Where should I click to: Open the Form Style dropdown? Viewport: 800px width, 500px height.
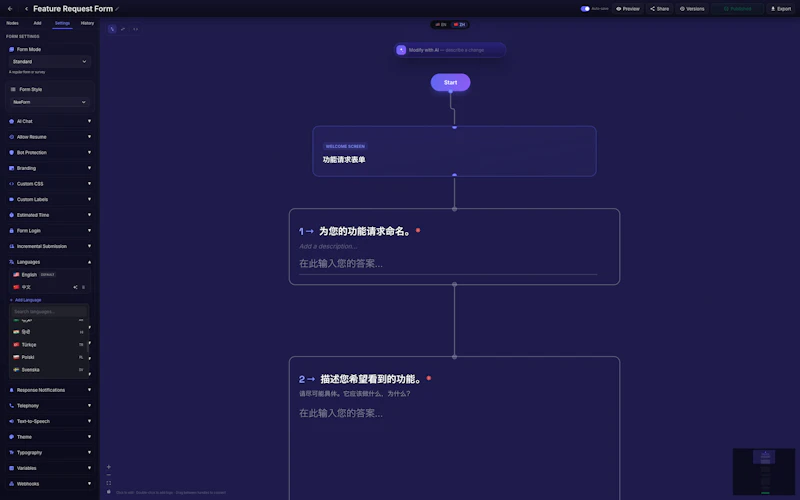(49, 102)
